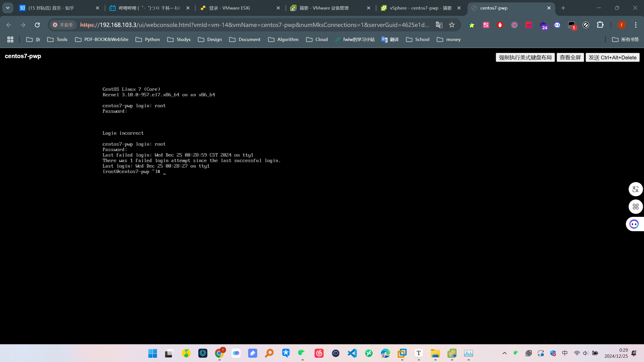644x362 pixels.
Task: Open the tab search dropdown
Action: tap(8, 8)
